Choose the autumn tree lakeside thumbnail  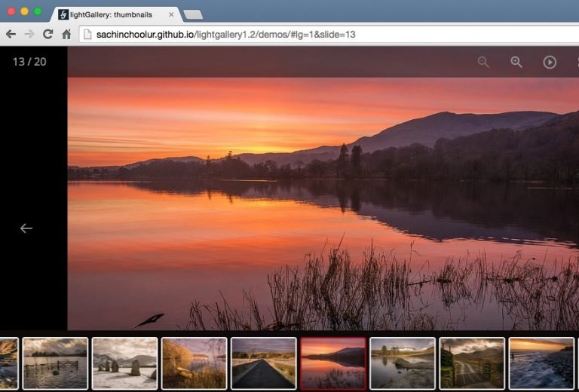pyautogui.click(x=194, y=363)
